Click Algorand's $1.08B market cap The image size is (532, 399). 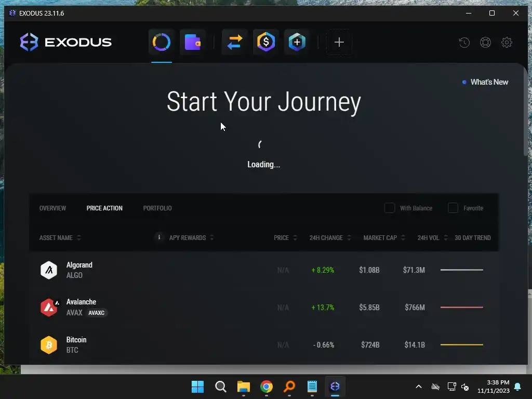(x=369, y=270)
